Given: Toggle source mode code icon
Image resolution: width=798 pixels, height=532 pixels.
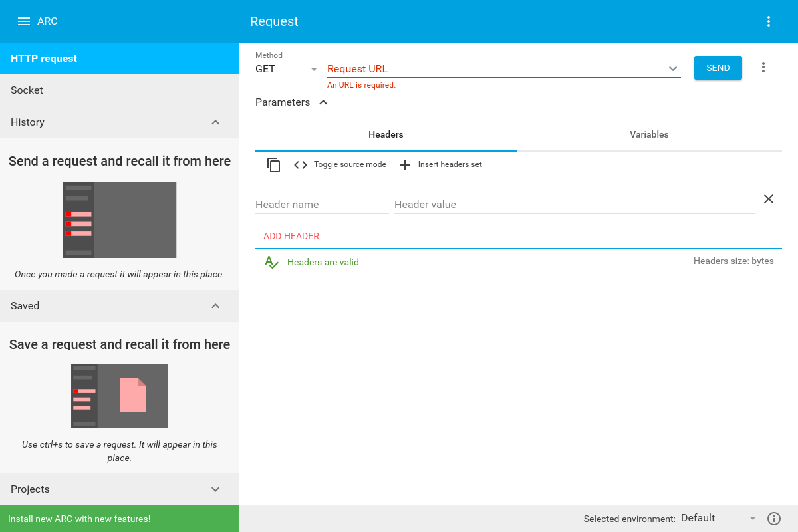Looking at the screenshot, I should (x=301, y=165).
